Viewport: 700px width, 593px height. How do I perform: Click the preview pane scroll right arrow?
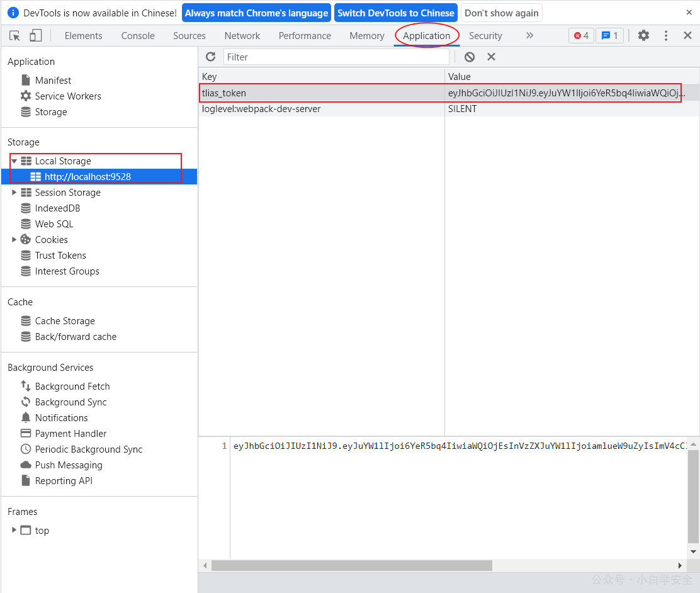(x=680, y=565)
